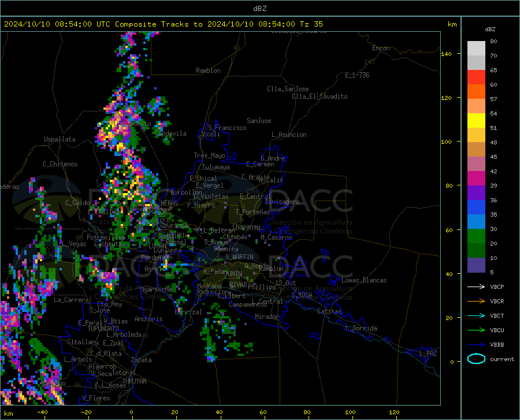Choose the violet swatch above label 36
This screenshot has height=420, width=520.
tap(476, 193)
